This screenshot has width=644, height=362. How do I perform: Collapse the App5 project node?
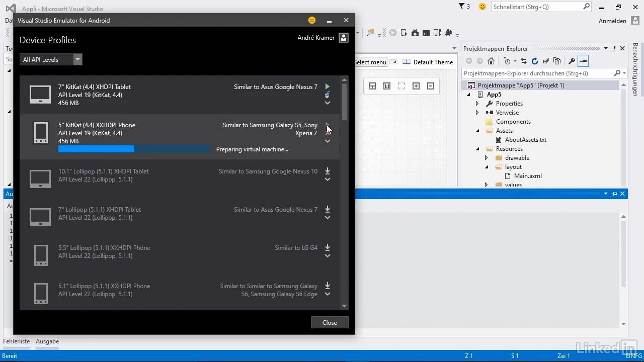click(469, 95)
